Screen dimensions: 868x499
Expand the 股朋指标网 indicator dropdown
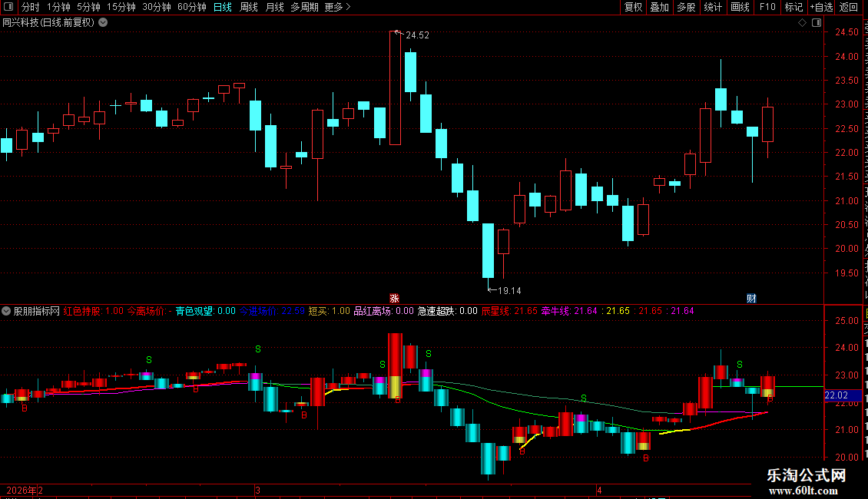[x=6, y=311]
